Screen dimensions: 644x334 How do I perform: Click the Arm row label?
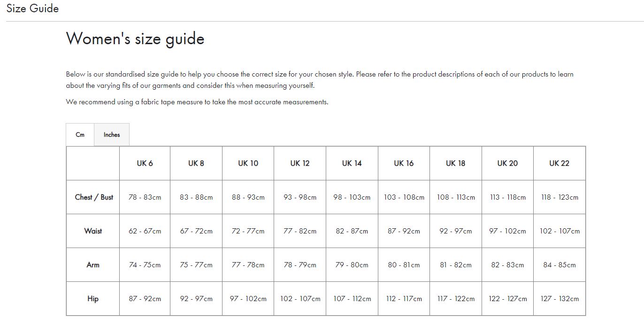pyautogui.click(x=93, y=264)
